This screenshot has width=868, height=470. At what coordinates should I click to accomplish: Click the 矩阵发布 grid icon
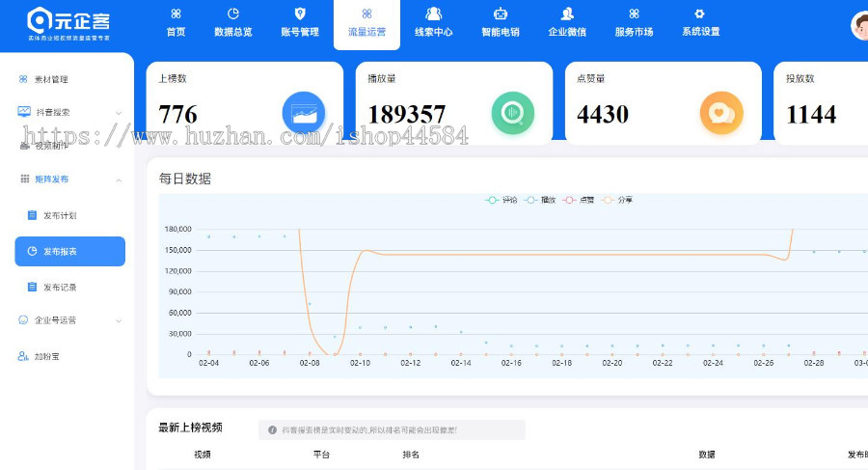tap(24, 179)
